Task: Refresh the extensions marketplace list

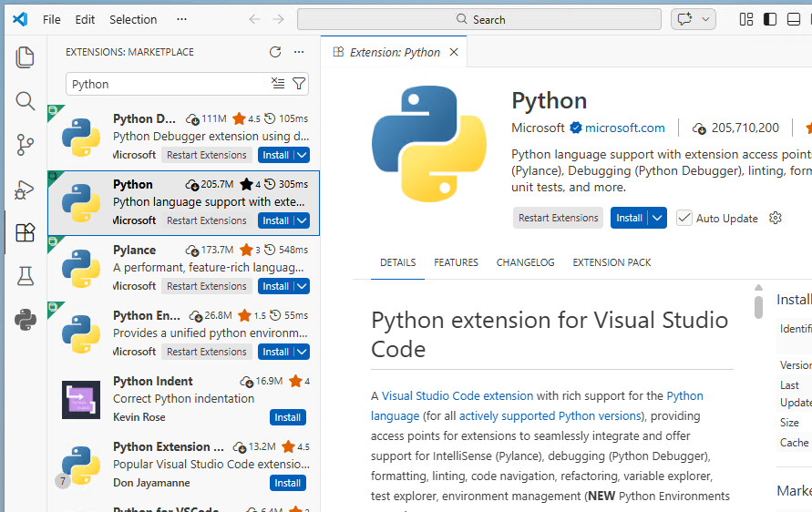Action: (275, 52)
